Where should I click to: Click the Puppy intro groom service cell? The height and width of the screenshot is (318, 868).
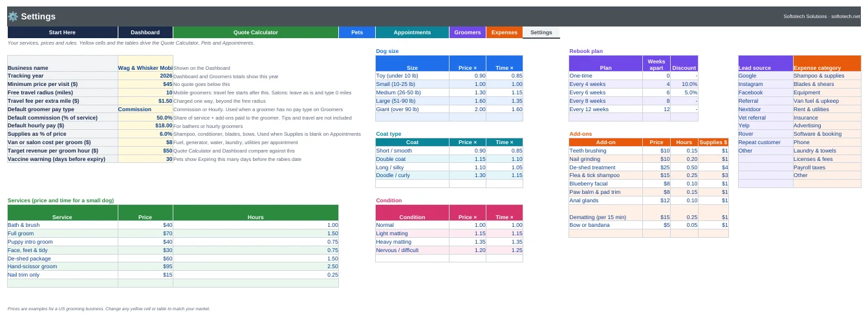coord(63,242)
